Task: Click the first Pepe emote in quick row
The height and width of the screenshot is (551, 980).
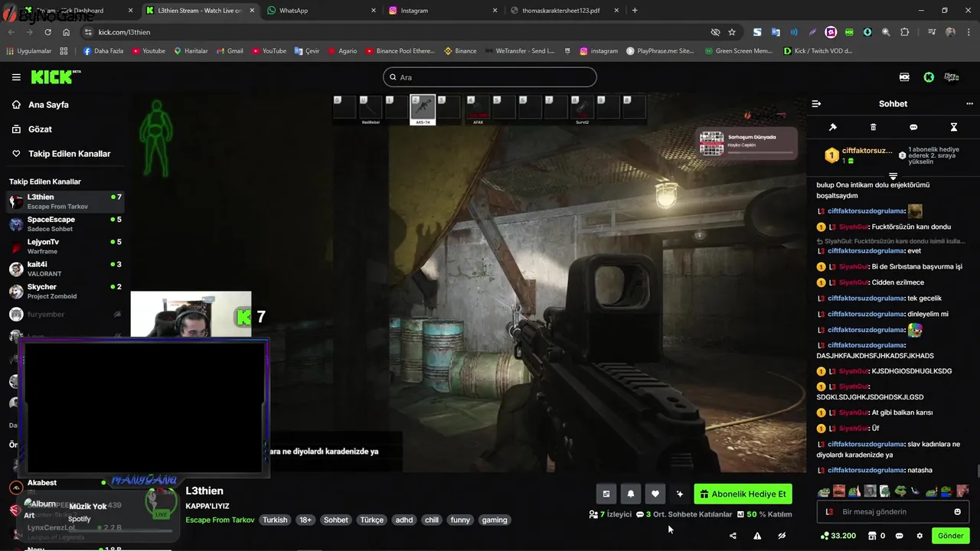Action: tap(824, 491)
